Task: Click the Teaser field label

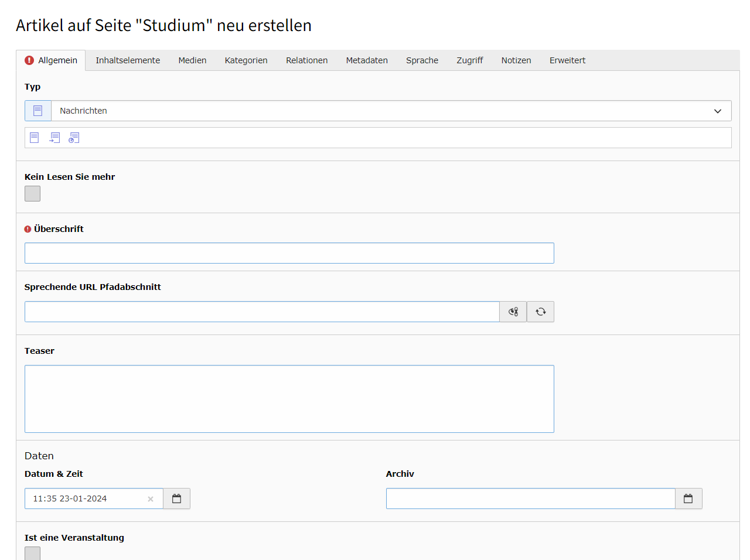Action: (x=39, y=351)
